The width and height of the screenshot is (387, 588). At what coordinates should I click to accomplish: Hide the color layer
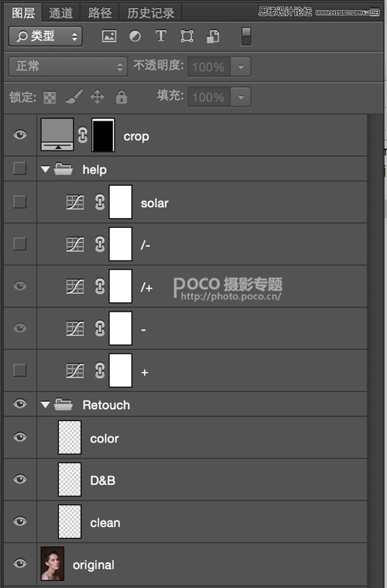point(20,437)
